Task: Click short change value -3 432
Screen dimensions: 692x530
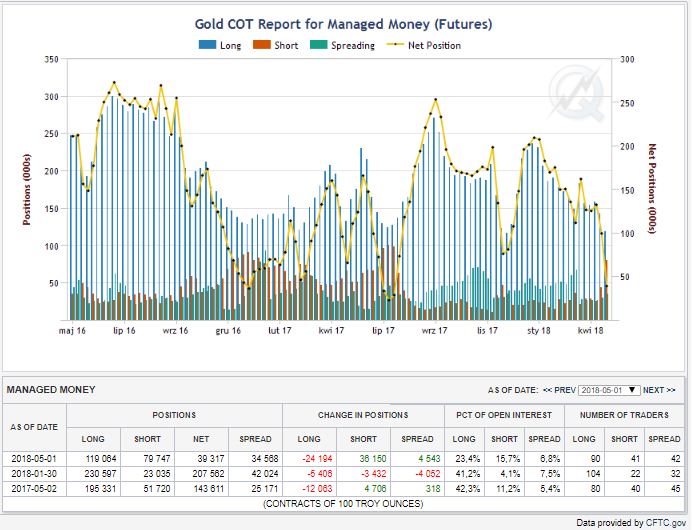Action: click(373, 474)
